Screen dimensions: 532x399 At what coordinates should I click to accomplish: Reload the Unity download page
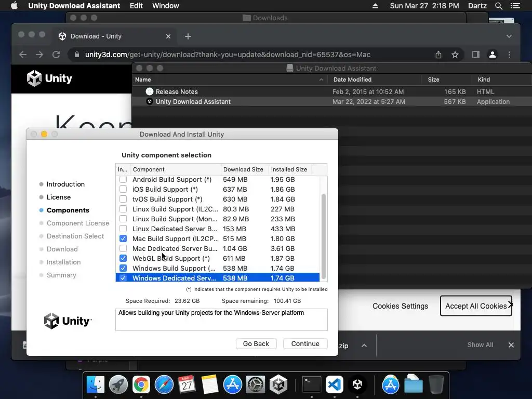click(56, 55)
